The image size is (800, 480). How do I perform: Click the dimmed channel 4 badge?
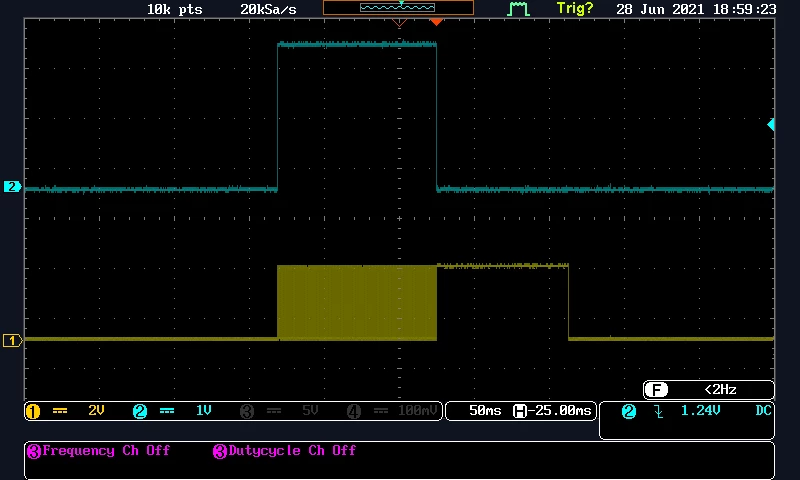354,411
